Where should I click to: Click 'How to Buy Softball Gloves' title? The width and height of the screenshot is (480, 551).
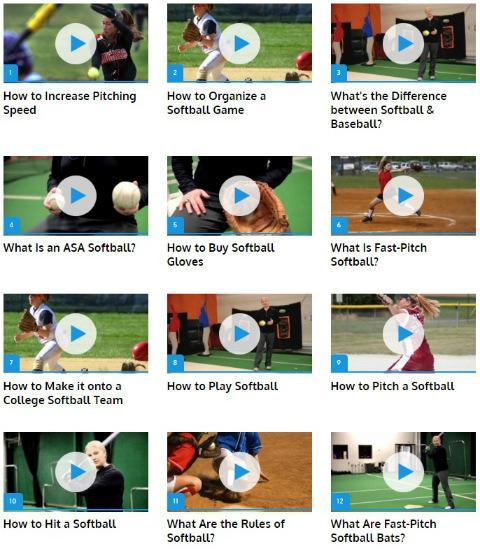[221, 255]
